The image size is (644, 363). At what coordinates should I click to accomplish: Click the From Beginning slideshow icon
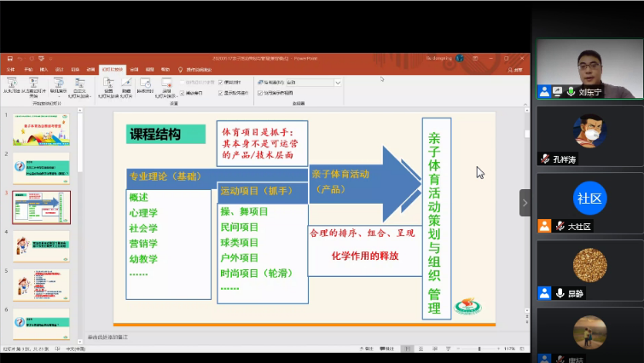click(x=12, y=84)
